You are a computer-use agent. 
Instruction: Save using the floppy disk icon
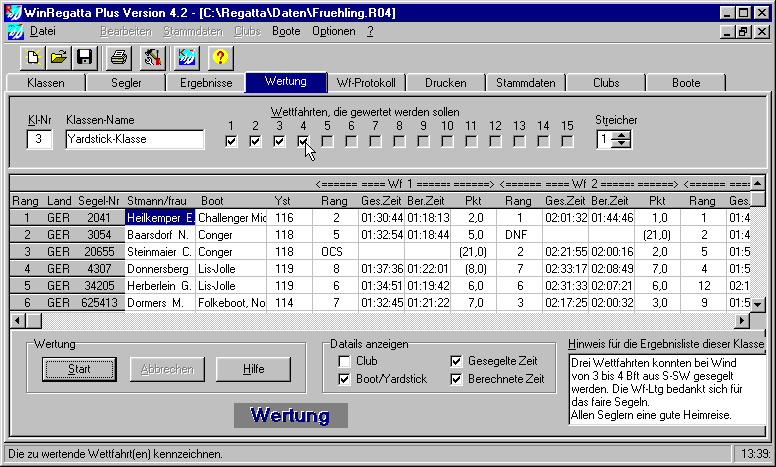pos(84,57)
